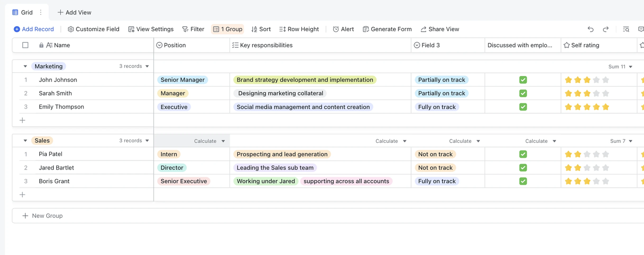Select the Jared Bartlet name cell
This screenshot has width=644, height=255.
pyautogui.click(x=83, y=168)
